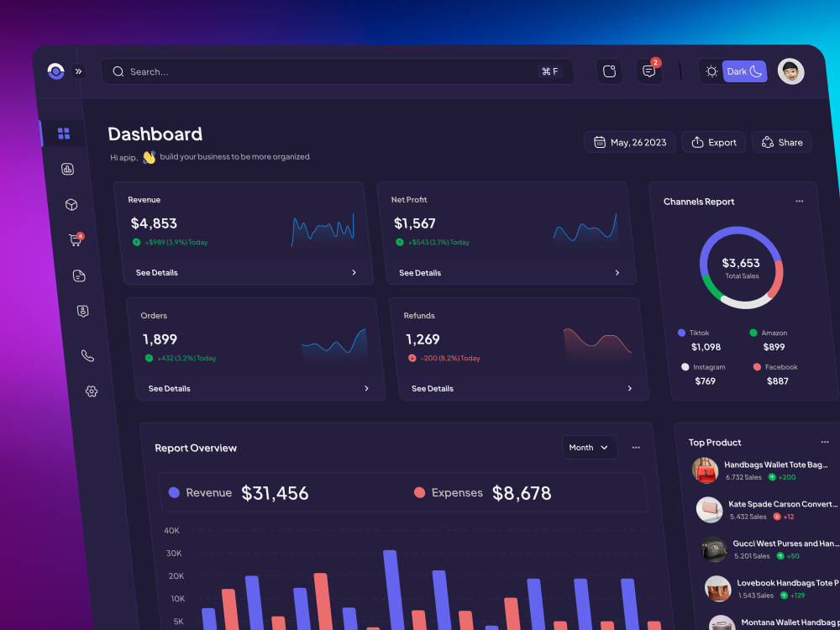Click the chevron arrow on Net Profit card

tap(617, 273)
